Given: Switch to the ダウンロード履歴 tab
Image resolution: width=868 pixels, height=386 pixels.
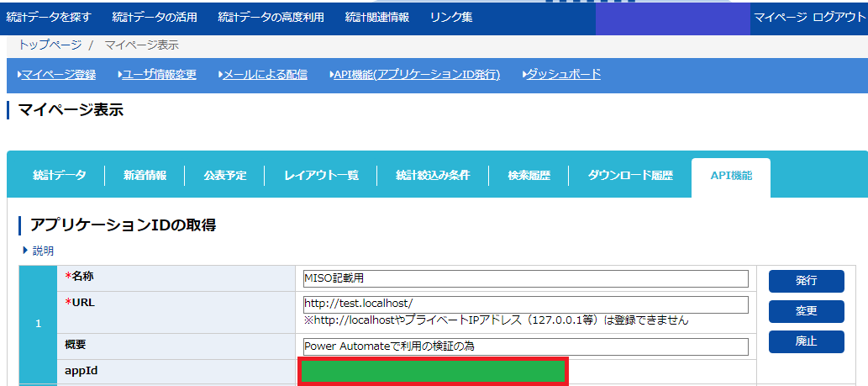Looking at the screenshot, I should click(x=630, y=176).
